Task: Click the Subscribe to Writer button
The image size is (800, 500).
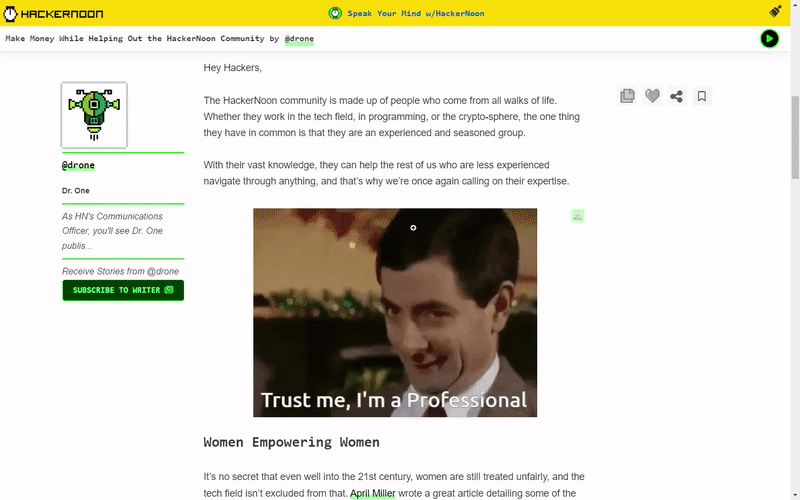Action: 123,290
